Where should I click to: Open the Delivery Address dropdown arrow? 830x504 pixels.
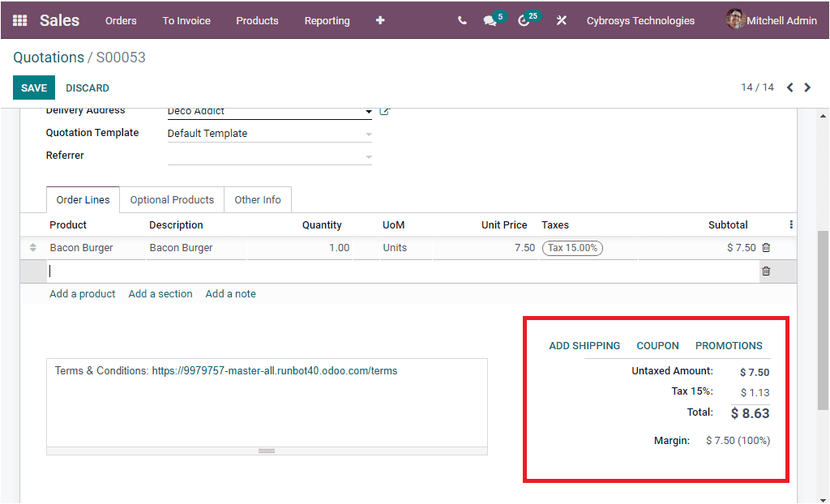368,111
